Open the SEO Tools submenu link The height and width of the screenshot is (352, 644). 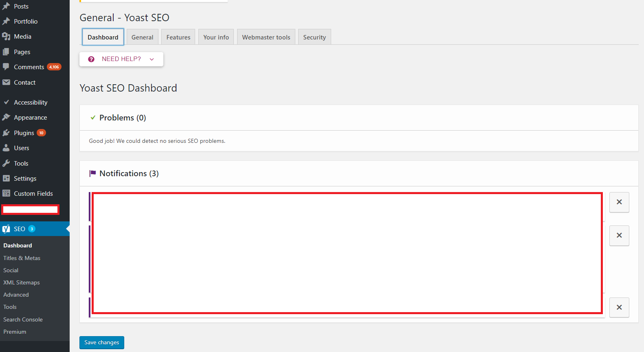10,307
